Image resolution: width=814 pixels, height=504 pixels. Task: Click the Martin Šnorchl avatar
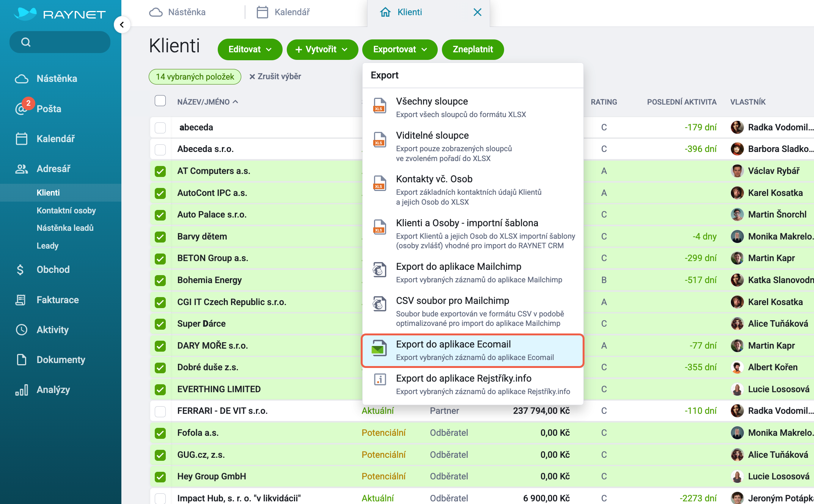(737, 214)
